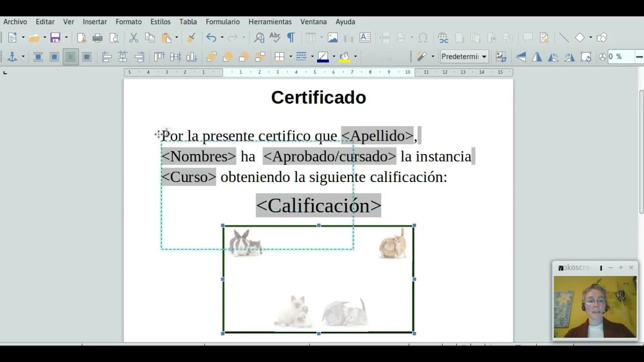Set wrap off (first wrap icon)
The height and width of the screenshot is (362, 644).
coord(38,57)
